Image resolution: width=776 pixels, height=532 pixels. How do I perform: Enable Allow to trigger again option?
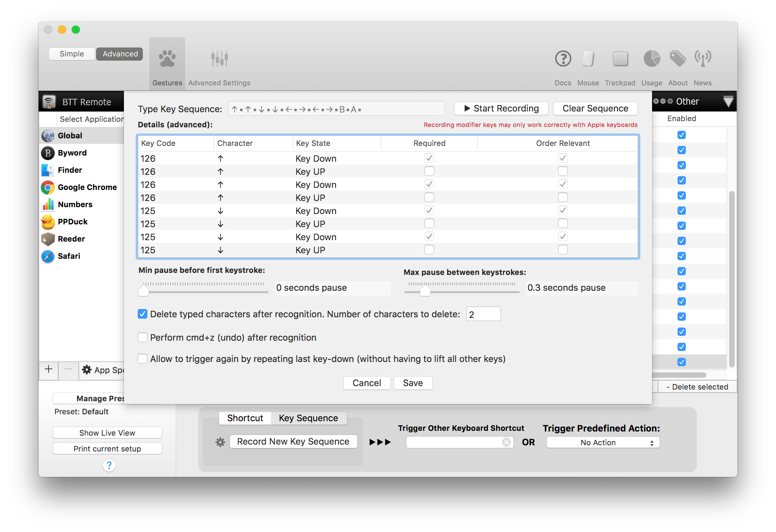(143, 359)
